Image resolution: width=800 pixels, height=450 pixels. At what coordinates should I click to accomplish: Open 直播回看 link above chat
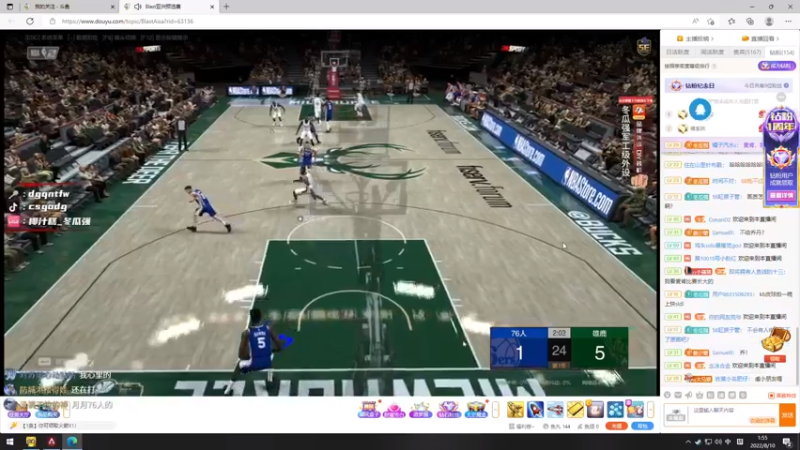pos(761,39)
